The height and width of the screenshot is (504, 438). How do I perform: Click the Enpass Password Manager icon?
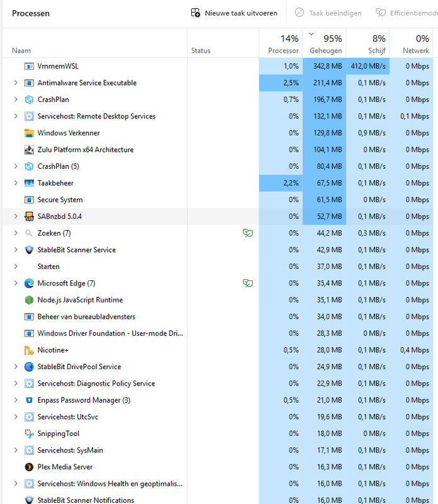[29, 400]
